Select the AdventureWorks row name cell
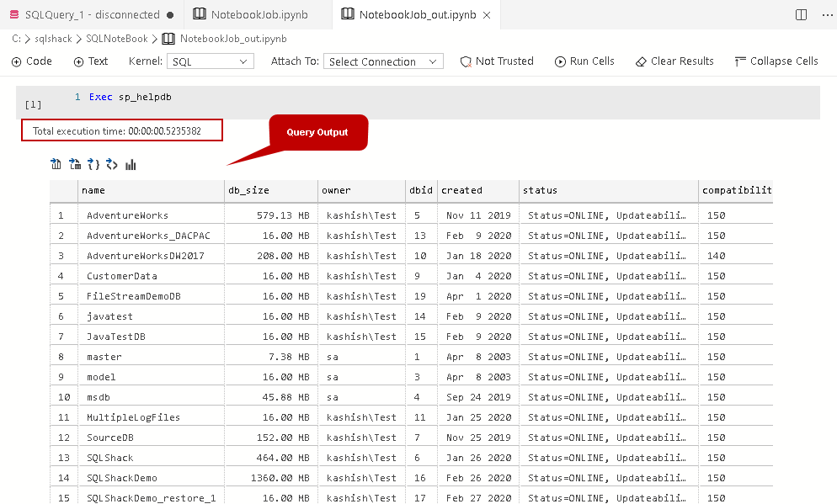Screen dimensions: 837x504 (127, 215)
